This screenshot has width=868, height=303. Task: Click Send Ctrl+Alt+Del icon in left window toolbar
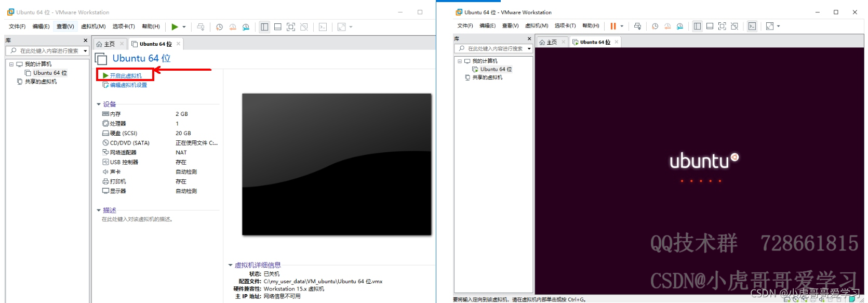coord(201,27)
